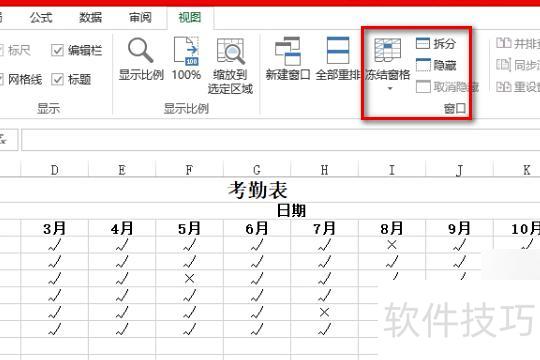Click in the formula bar input
Viewport: 540px width, 360px height.
(x=281, y=140)
